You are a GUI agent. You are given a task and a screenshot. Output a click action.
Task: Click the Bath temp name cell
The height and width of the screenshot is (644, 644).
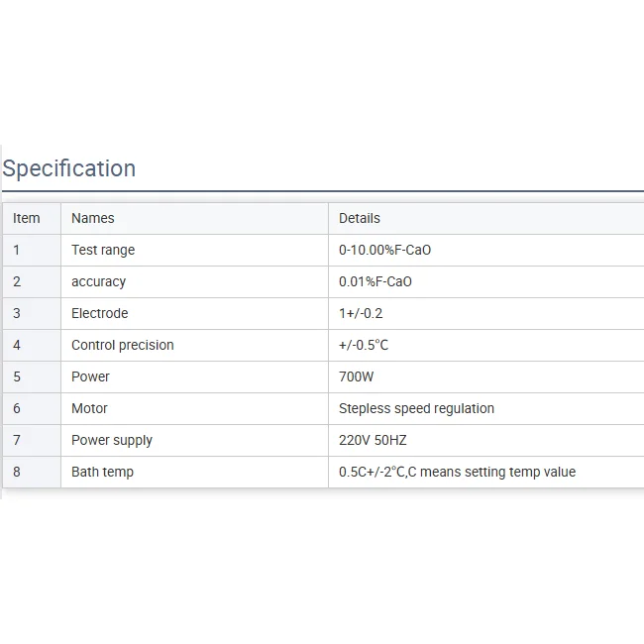click(x=102, y=472)
